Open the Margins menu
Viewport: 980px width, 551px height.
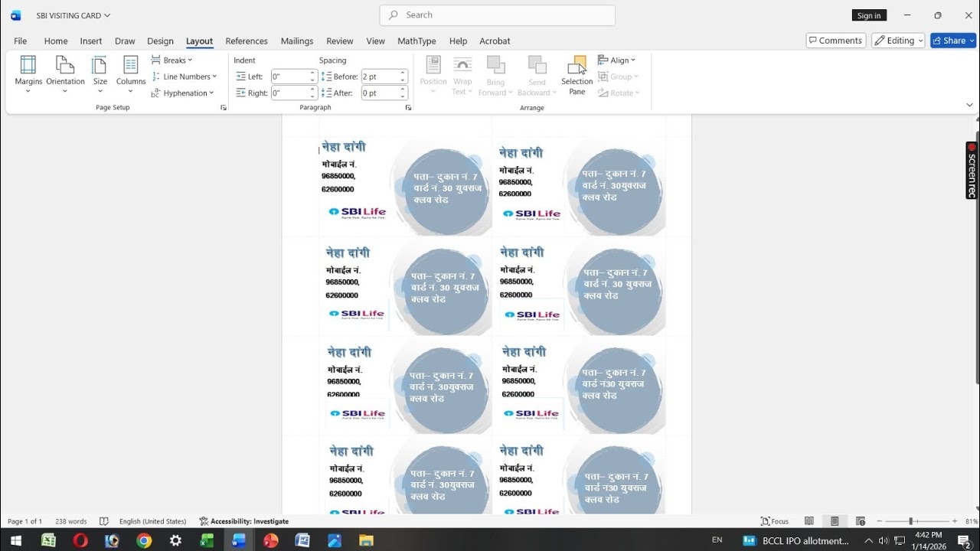pyautogui.click(x=28, y=75)
